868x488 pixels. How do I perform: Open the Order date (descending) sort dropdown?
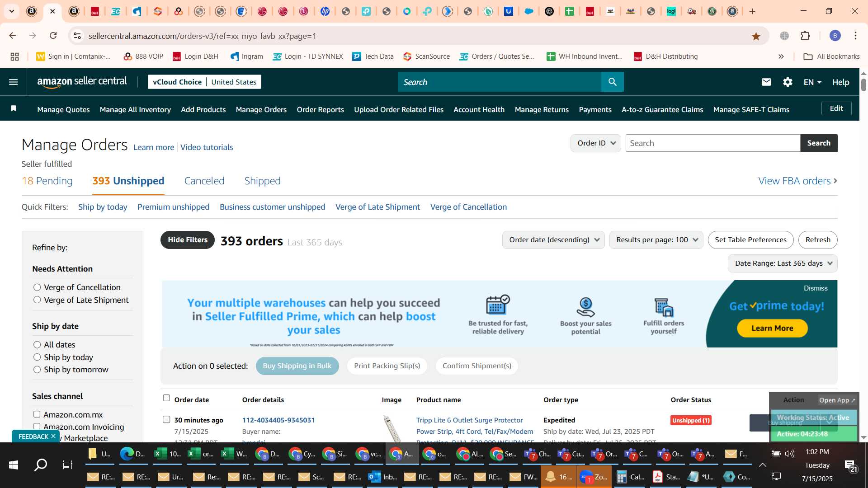[554, 240]
